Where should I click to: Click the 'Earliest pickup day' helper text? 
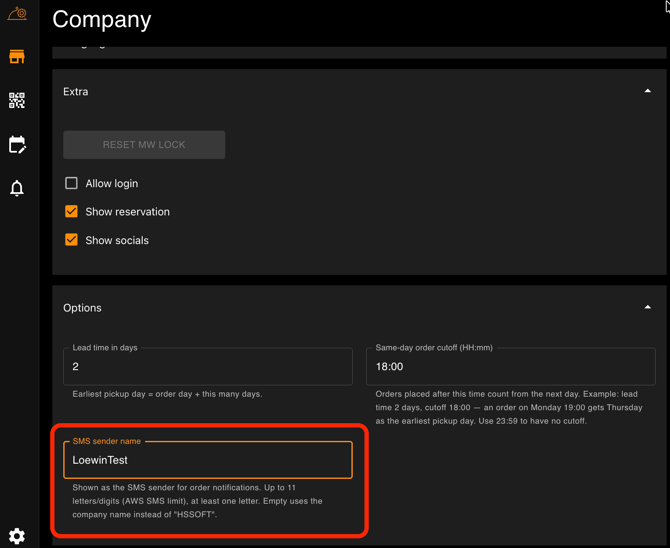167,394
